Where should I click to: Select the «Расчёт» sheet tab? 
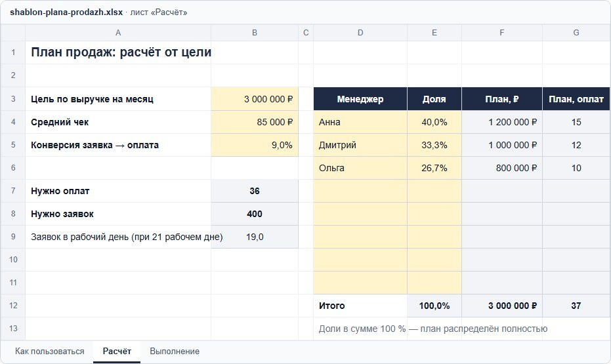point(117,351)
